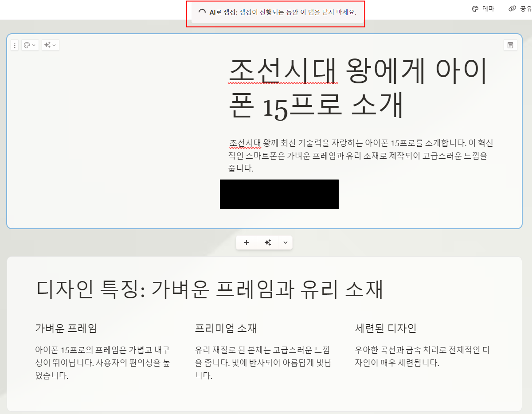Screen dimensions: 532x414
Task: Click the 가벼운 프레임 column heading
Action: point(66,328)
